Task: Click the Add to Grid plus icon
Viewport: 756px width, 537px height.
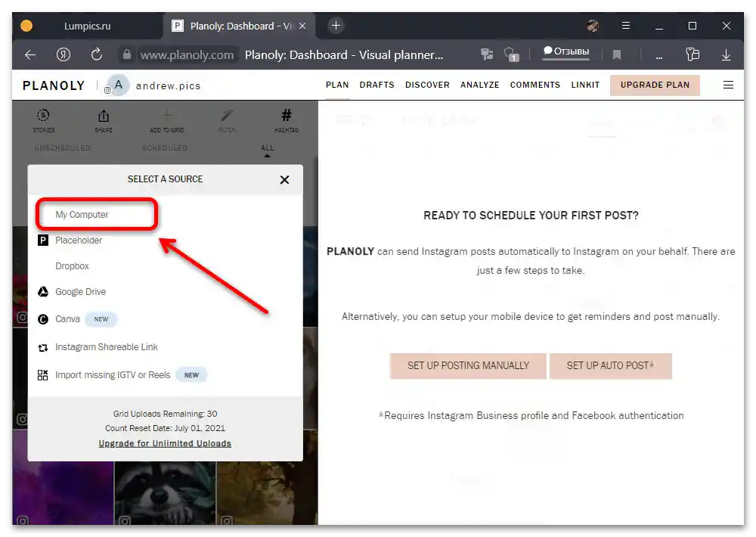Action: 167,115
